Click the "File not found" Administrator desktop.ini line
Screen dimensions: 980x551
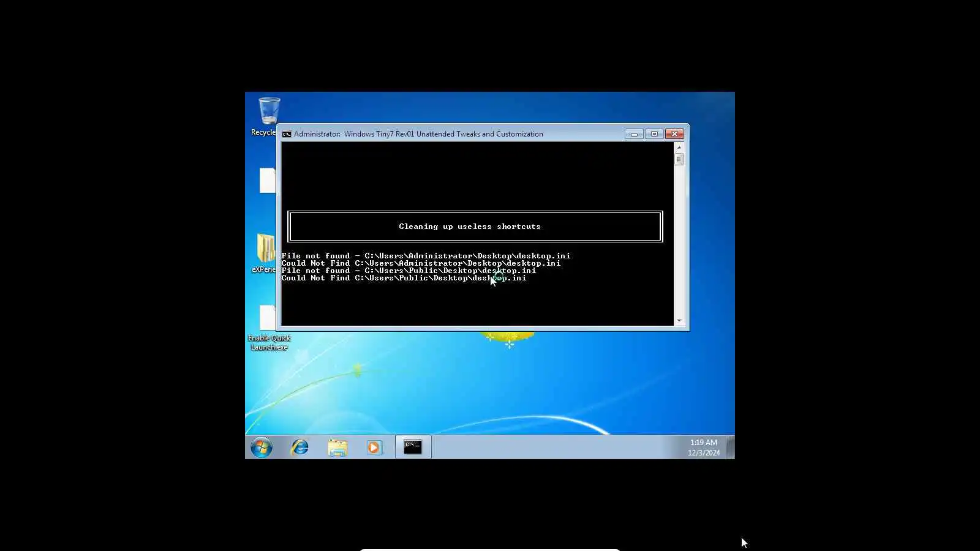point(426,256)
